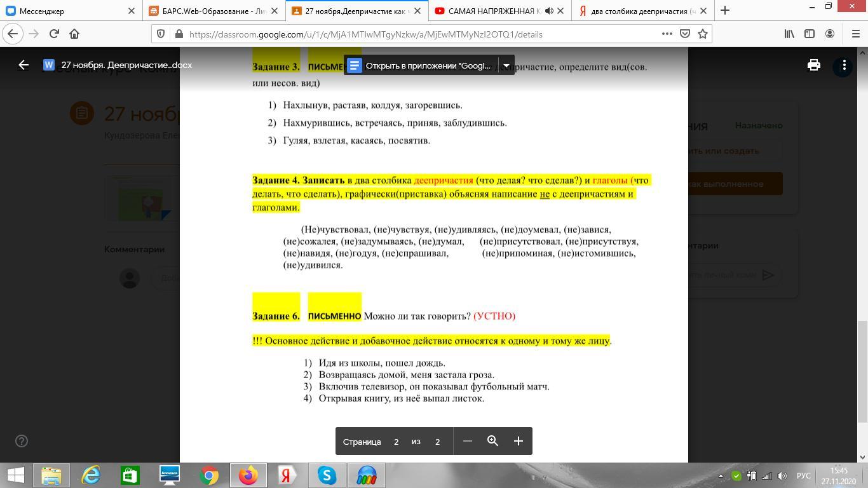Switch РУС keyboard language
Image resolution: width=868 pixels, height=488 pixels.
coord(804,476)
